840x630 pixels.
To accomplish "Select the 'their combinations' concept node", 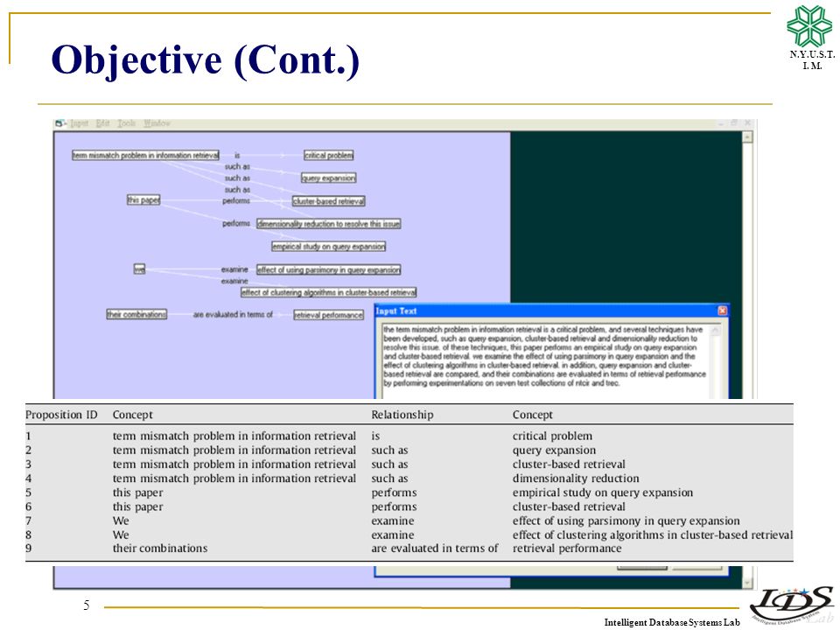I will pos(136,314).
